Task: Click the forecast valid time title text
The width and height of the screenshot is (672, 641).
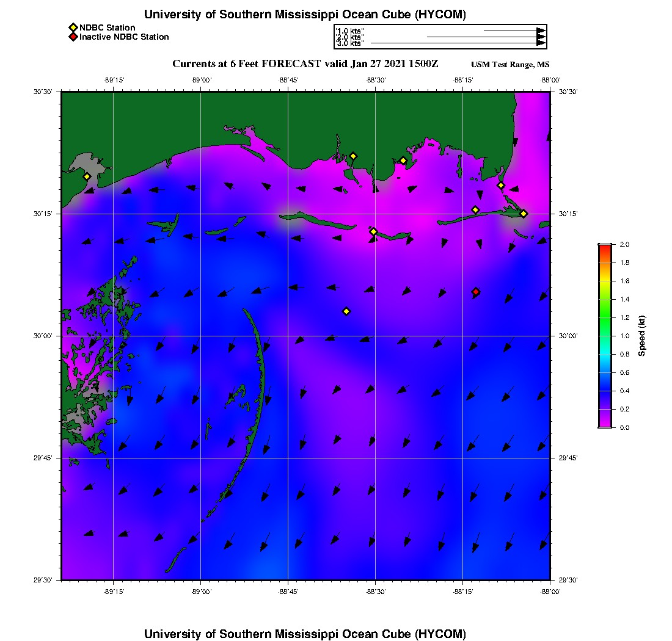Action: pos(305,64)
